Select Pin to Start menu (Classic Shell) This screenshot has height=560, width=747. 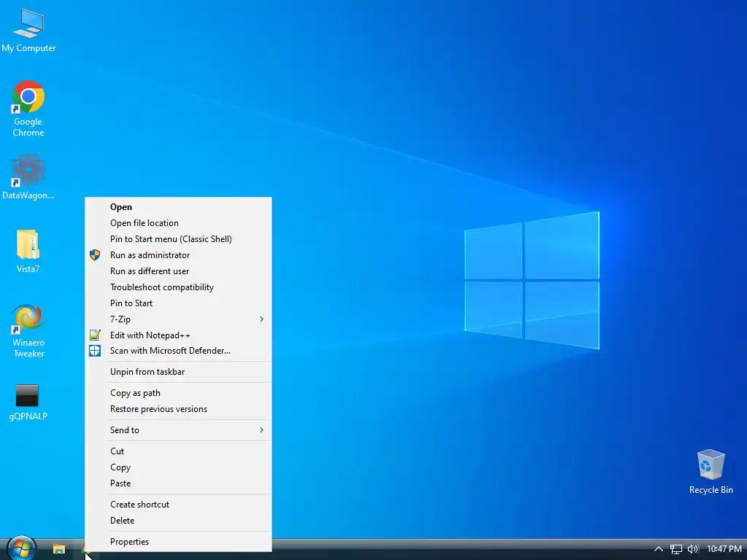pos(178,239)
